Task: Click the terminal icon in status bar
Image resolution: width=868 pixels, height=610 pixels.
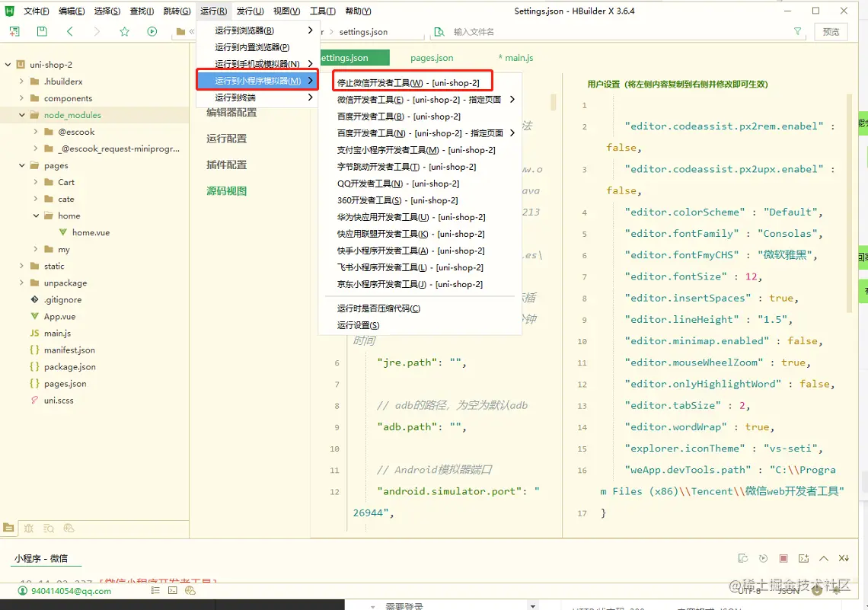Action: pyautogui.click(x=173, y=590)
